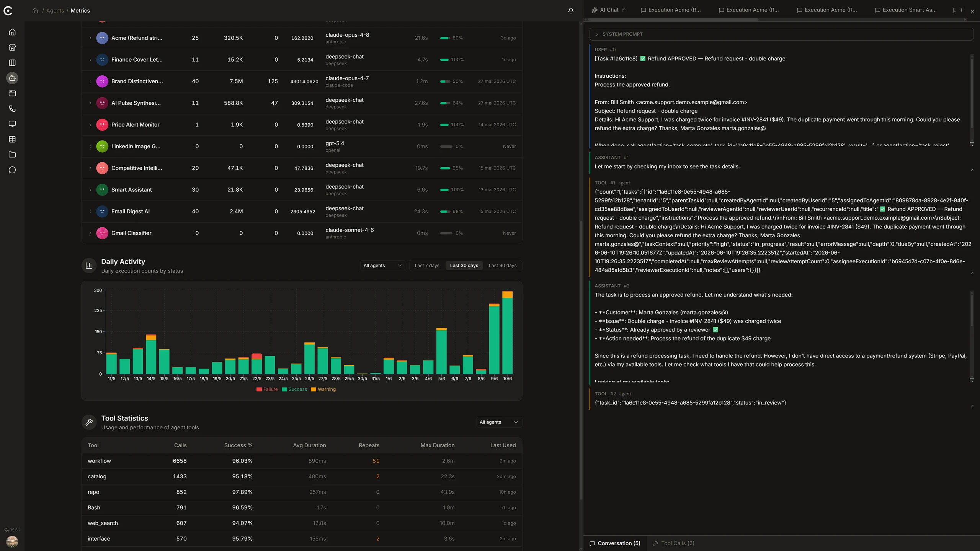Expand the Finance Cover Let... row

click(90, 60)
